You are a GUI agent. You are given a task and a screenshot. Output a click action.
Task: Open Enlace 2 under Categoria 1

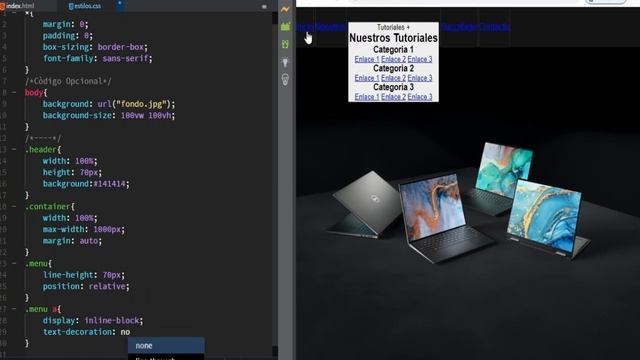(x=393, y=59)
